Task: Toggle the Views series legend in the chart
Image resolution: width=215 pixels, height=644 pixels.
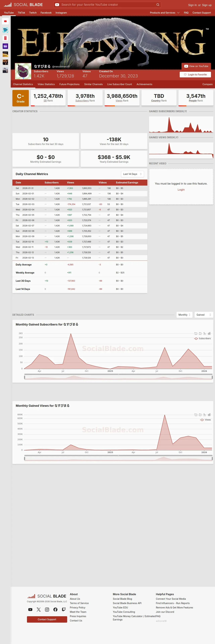Action: tap(205, 420)
